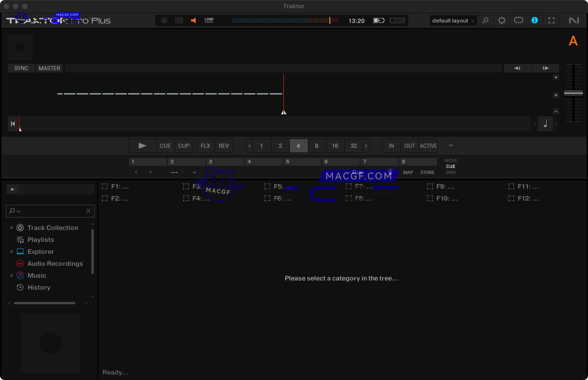Open the default layout dropdown
This screenshot has width=588, height=380.
pyautogui.click(x=453, y=20)
